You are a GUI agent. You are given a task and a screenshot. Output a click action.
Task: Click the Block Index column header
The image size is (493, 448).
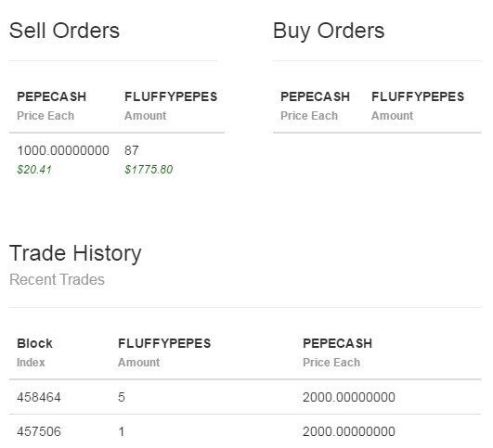[x=34, y=352]
